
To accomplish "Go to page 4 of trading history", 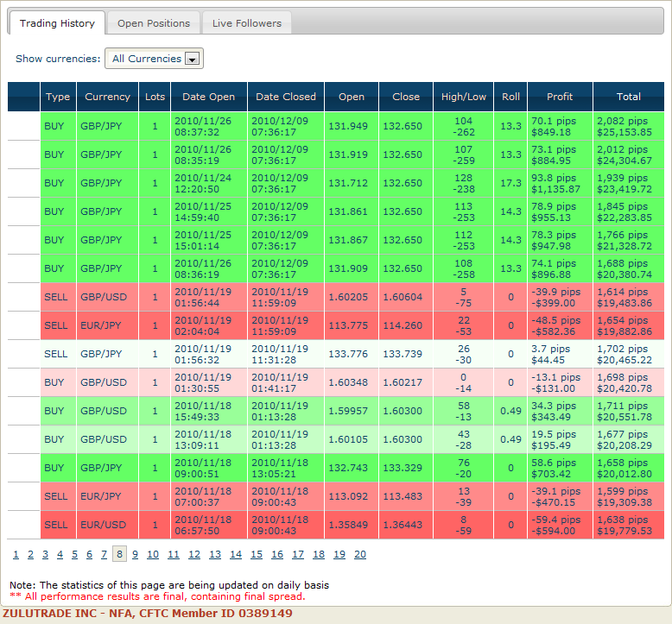I will point(60,554).
